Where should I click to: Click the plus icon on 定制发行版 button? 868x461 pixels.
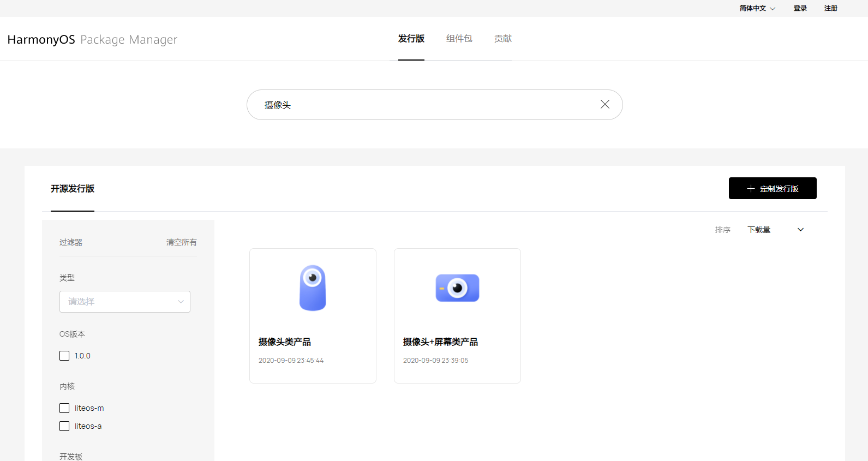[x=751, y=188]
